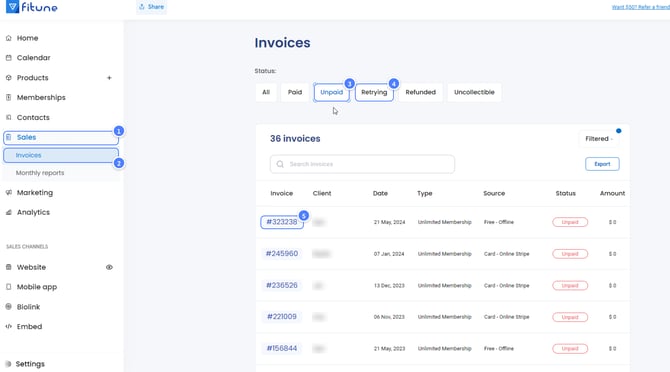Select the Unpaid status filter
Image resolution: width=670 pixels, height=372 pixels.
(332, 92)
